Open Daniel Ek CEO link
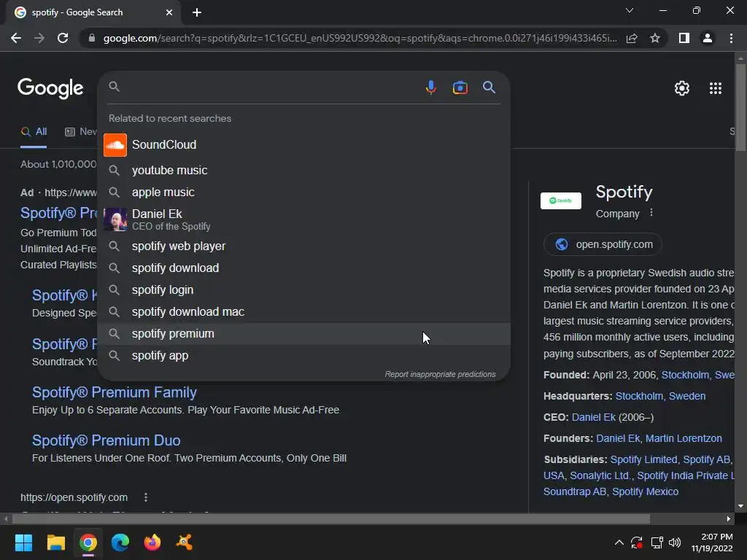The image size is (747, 560). coord(594,418)
